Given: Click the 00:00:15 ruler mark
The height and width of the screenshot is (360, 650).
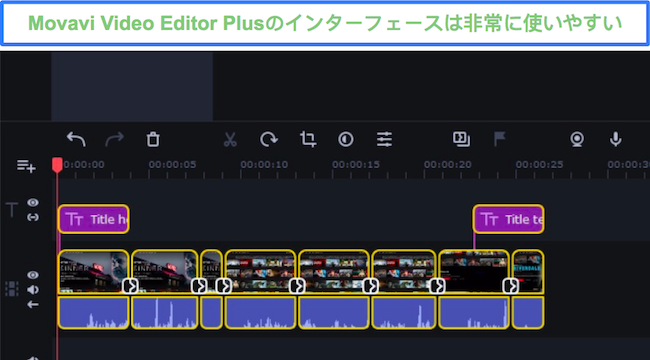Looking at the screenshot, I should click(356, 165).
